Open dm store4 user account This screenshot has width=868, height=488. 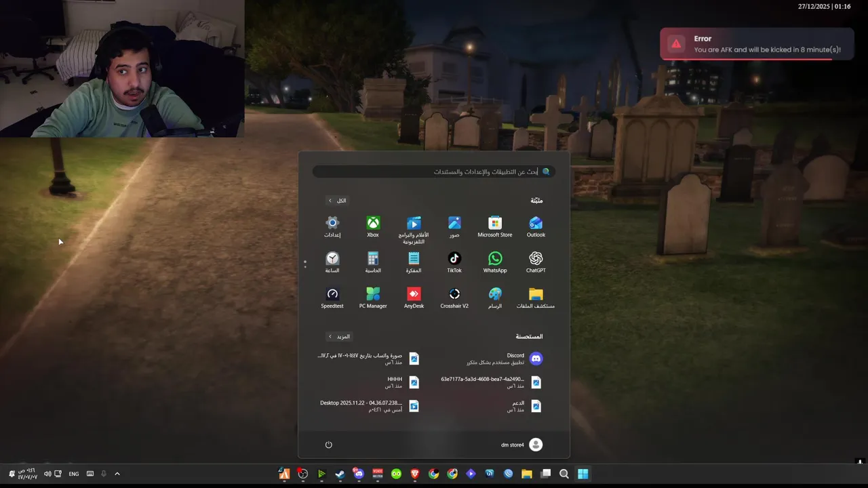coord(521,445)
